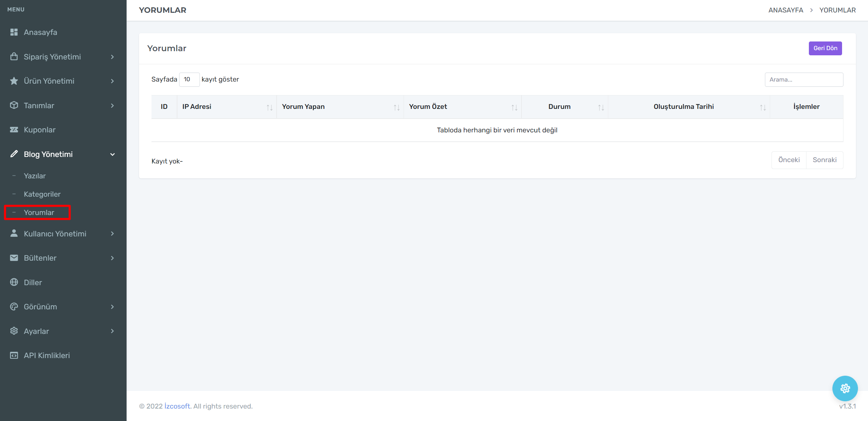Click the API Kimlikleri code icon

pos(14,355)
